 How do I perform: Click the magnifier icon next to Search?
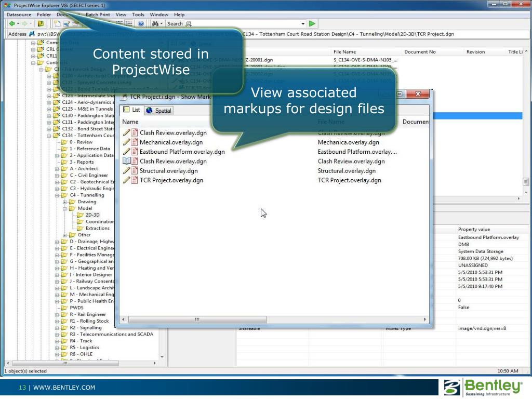pos(189,23)
